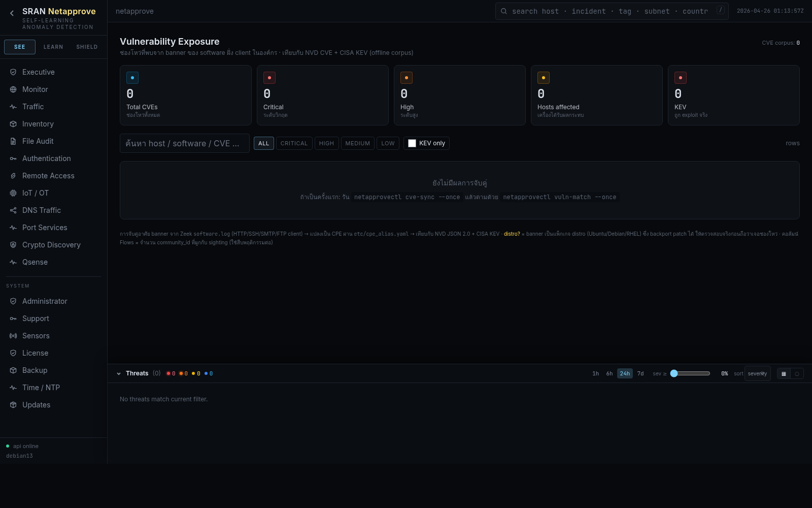The width and height of the screenshot is (812, 508).
Task: Click the Inventory box icon
Action: (x=13, y=124)
